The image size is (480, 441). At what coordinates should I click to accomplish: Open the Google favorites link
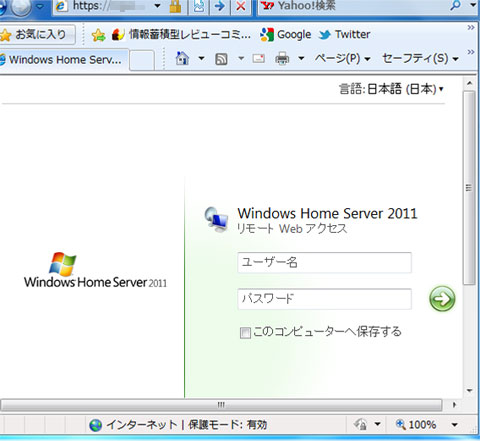pos(286,34)
